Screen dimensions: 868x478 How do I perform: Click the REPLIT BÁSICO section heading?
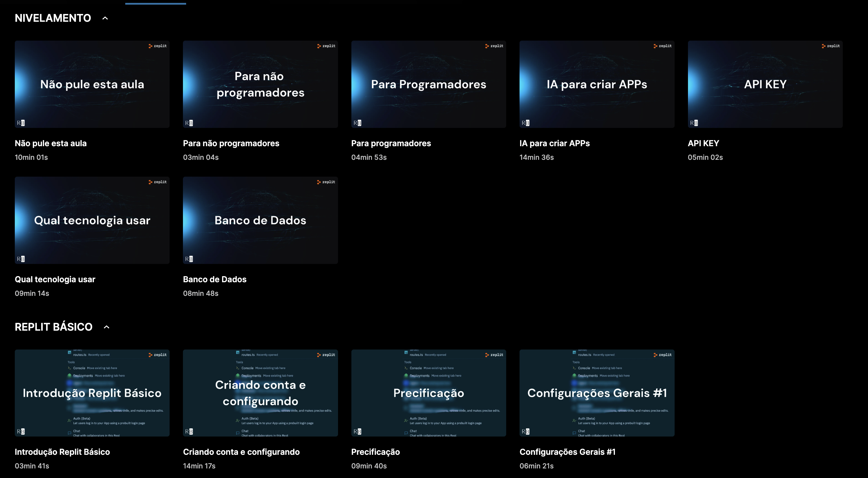tap(54, 327)
